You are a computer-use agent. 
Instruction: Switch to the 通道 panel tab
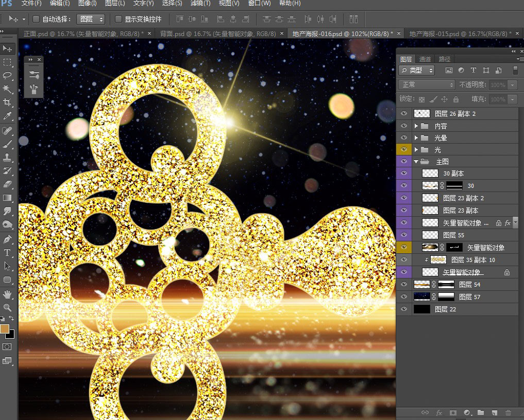425,59
